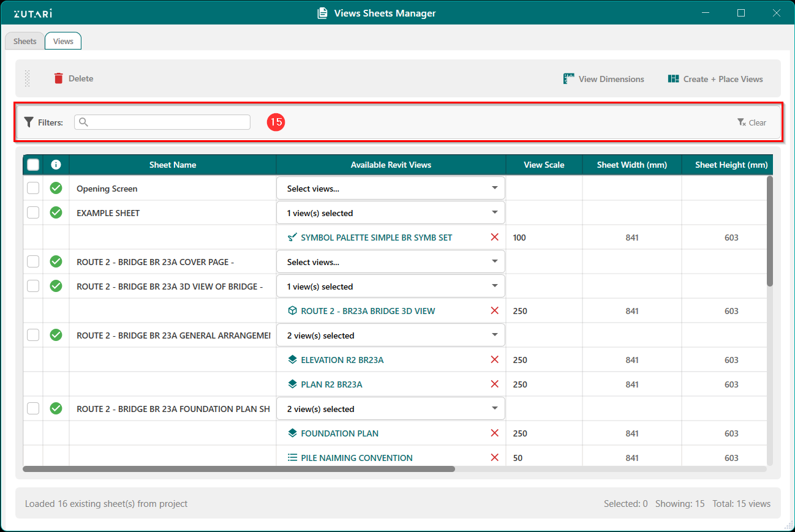Screen dimensions: 795x532
Task: Click the red trash Delete icon
Action: click(59, 78)
